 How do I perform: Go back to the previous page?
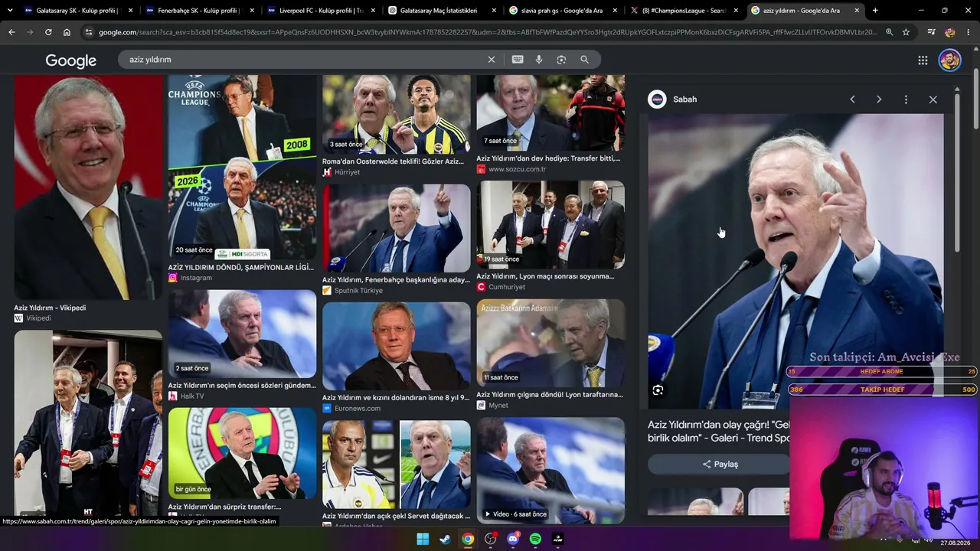(x=11, y=32)
